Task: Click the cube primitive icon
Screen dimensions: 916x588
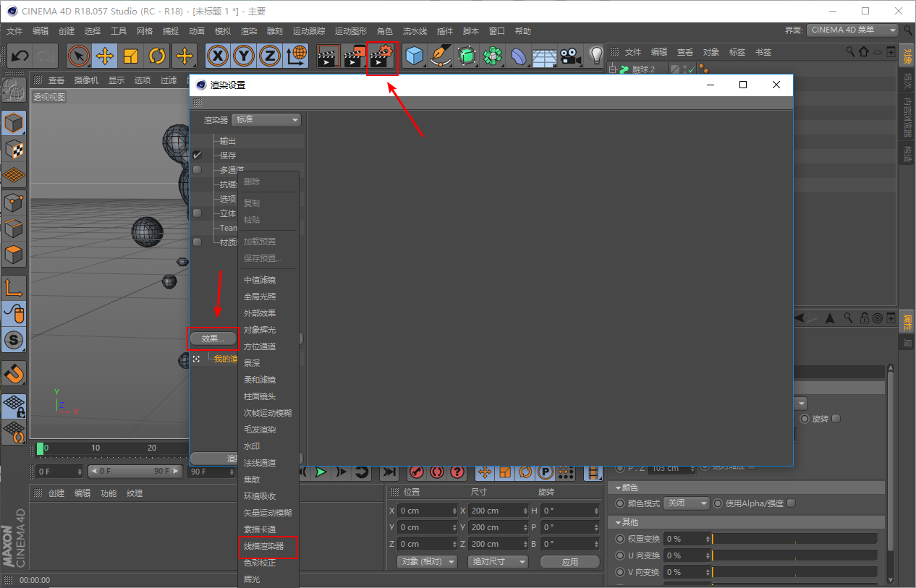Action: click(x=415, y=56)
